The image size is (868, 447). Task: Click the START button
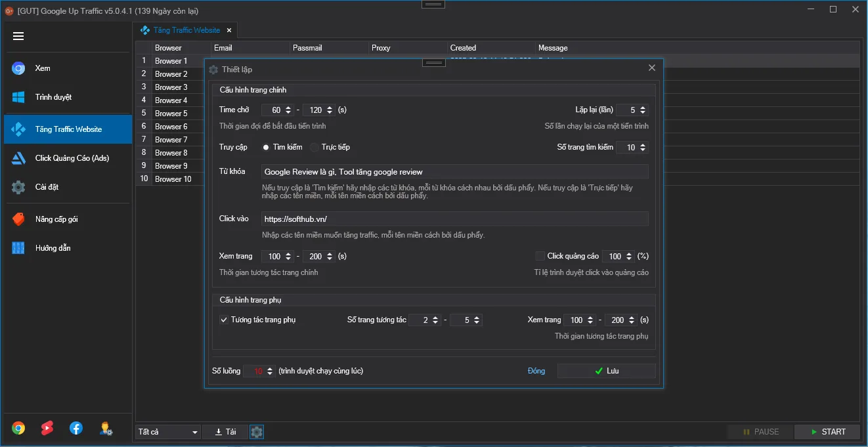point(827,432)
